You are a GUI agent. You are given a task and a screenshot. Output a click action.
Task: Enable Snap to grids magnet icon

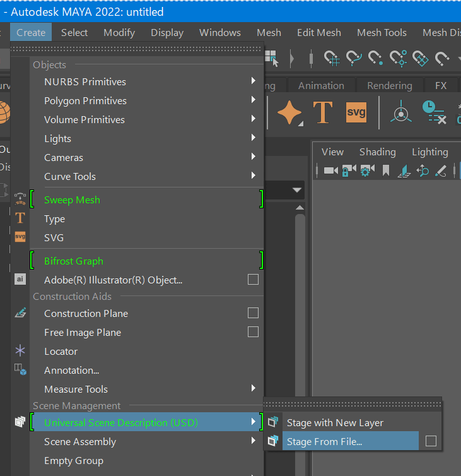[x=332, y=58]
